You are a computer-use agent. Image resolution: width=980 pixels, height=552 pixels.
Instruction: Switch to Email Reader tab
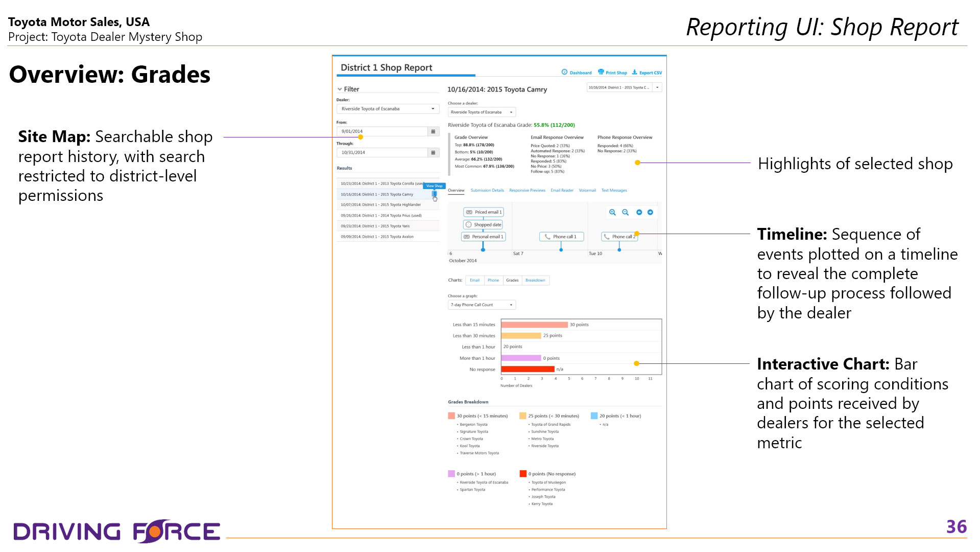coord(562,191)
